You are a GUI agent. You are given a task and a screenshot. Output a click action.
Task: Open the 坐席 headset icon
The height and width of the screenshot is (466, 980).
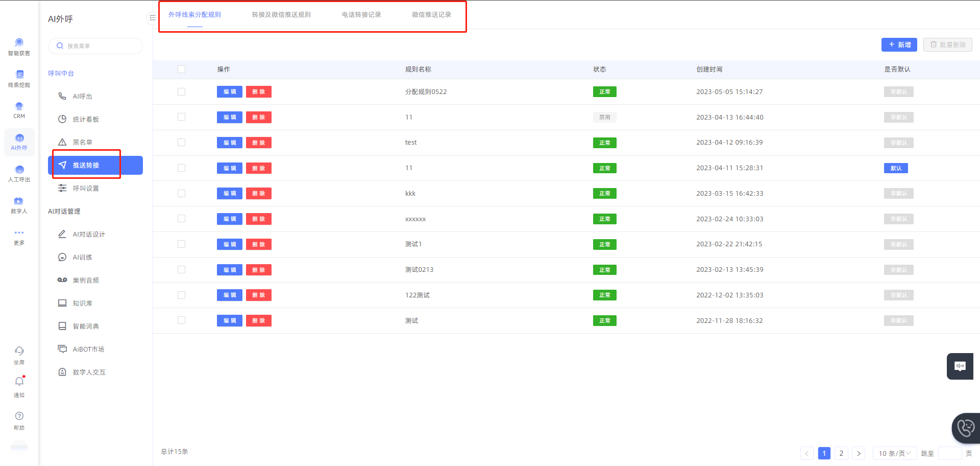coord(19,351)
